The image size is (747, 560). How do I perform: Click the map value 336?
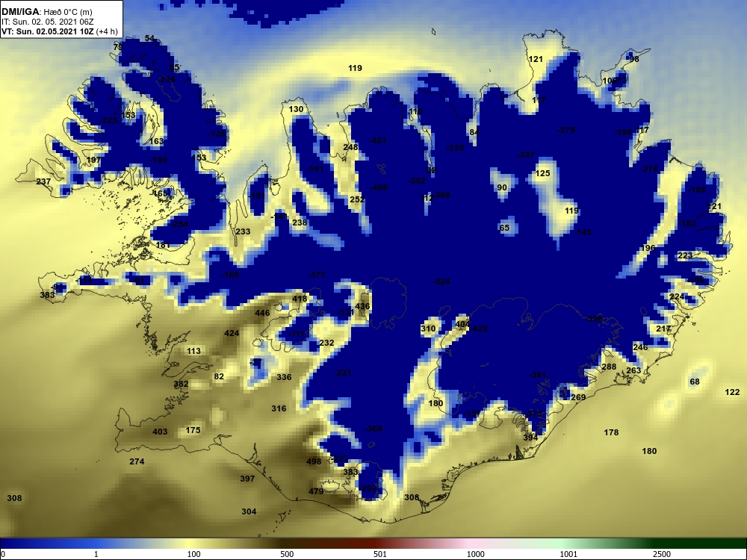pos(284,377)
